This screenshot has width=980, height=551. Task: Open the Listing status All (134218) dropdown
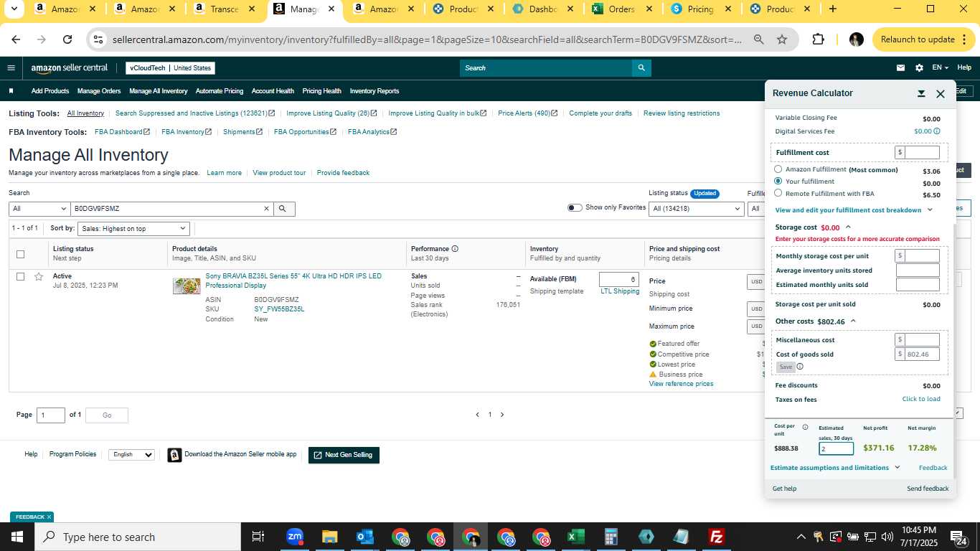[696, 209]
